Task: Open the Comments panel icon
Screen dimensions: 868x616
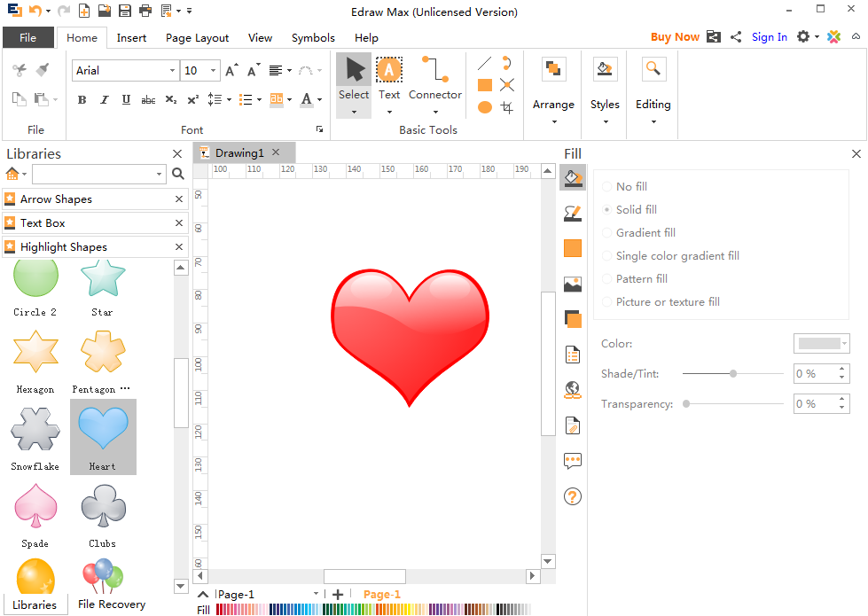Action: coord(573,461)
